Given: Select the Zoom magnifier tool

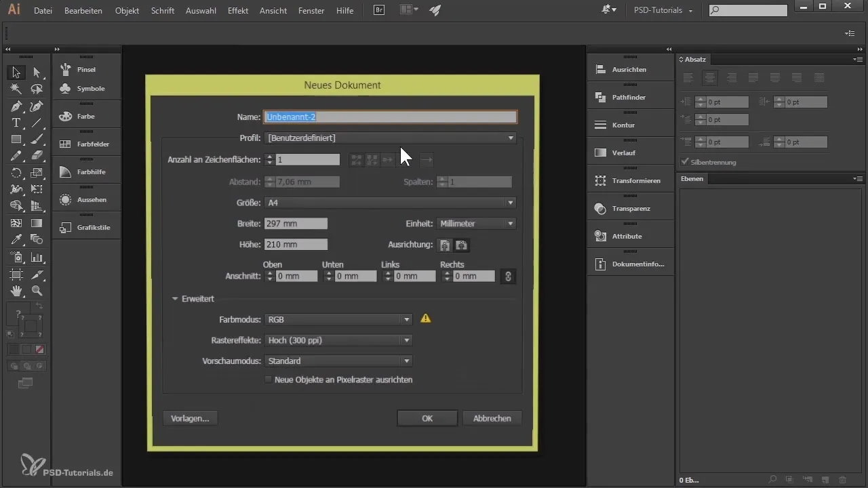Looking at the screenshot, I should [37, 291].
